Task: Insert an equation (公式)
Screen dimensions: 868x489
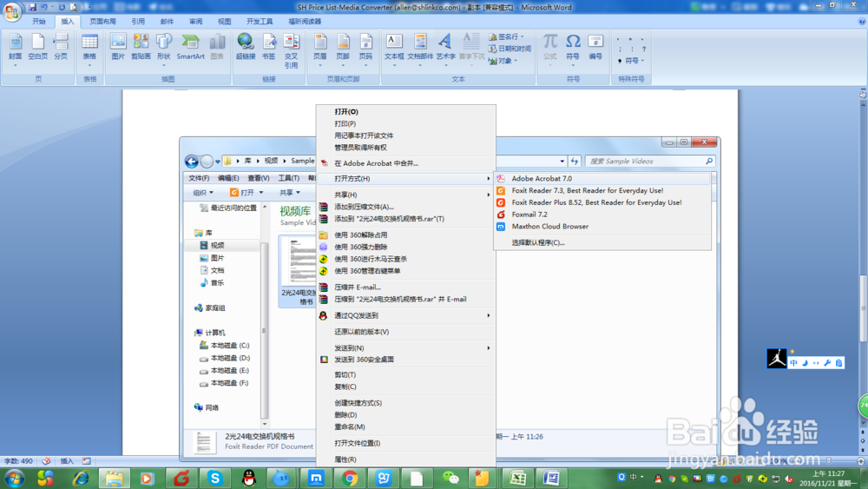Action: pos(549,48)
